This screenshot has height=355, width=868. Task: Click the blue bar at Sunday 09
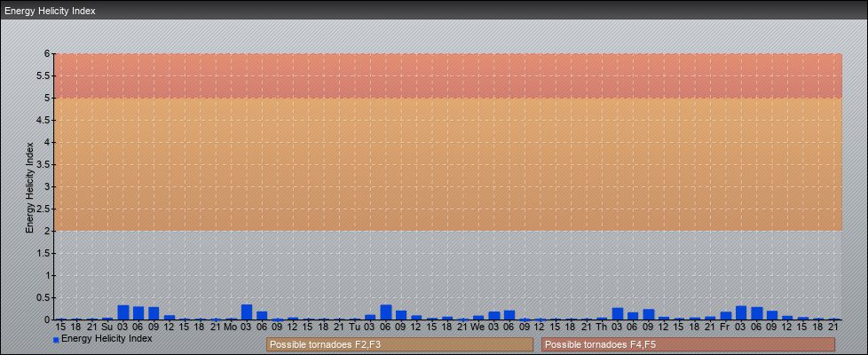click(x=154, y=313)
